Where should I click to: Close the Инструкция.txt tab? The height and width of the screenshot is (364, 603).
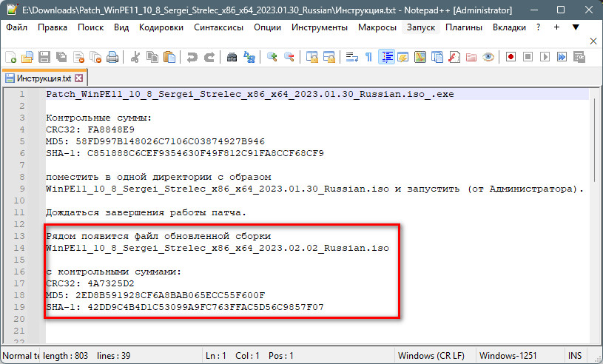pyautogui.click(x=80, y=78)
